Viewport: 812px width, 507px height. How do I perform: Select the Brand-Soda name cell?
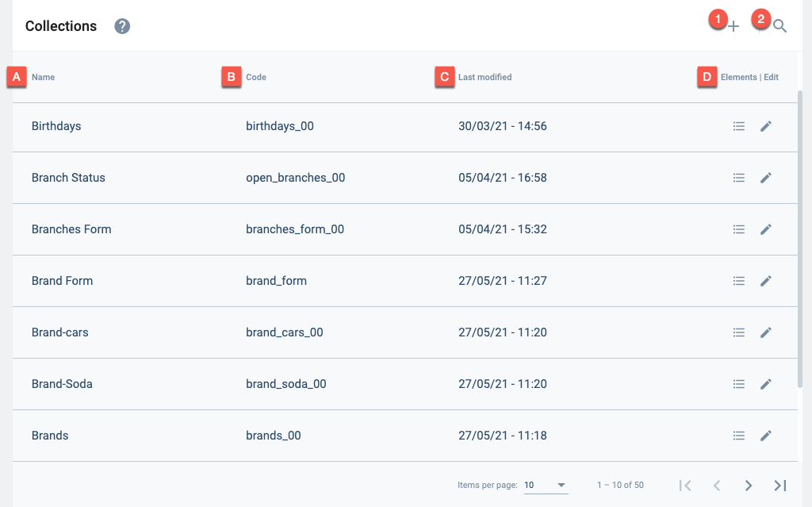pyautogui.click(x=62, y=384)
